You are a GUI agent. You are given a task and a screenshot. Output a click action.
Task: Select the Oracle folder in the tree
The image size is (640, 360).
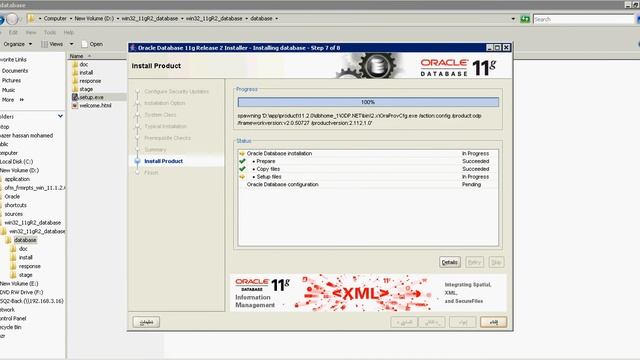click(x=12, y=196)
